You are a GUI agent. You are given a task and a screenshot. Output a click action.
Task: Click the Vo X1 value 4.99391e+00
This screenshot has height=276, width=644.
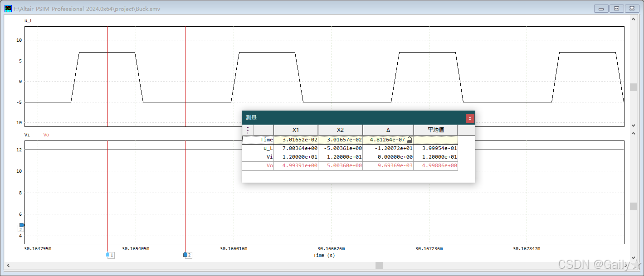click(300, 165)
